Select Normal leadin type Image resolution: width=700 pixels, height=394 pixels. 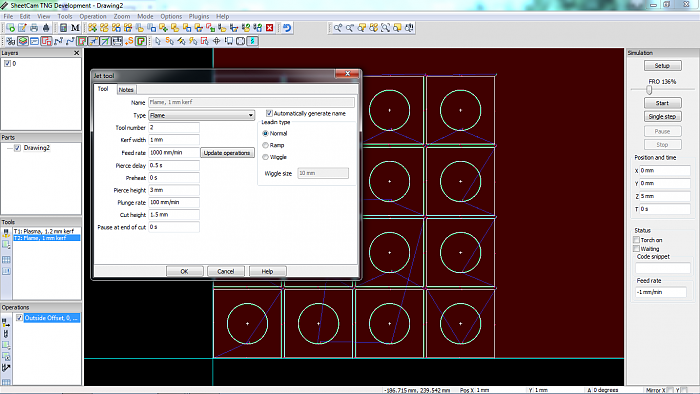click(266, 133)
